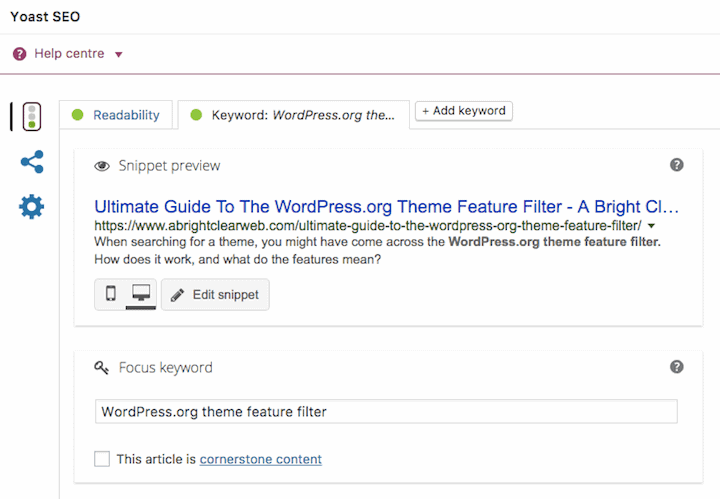Open Focus keyword help question icon
This screenshot has width=720, height=499.
coord(676,367)
